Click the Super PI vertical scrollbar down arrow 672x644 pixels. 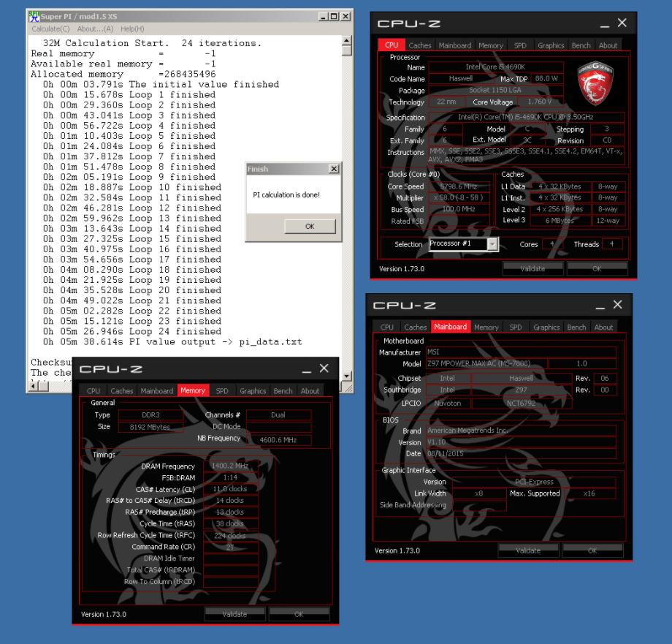click(347, 376)
